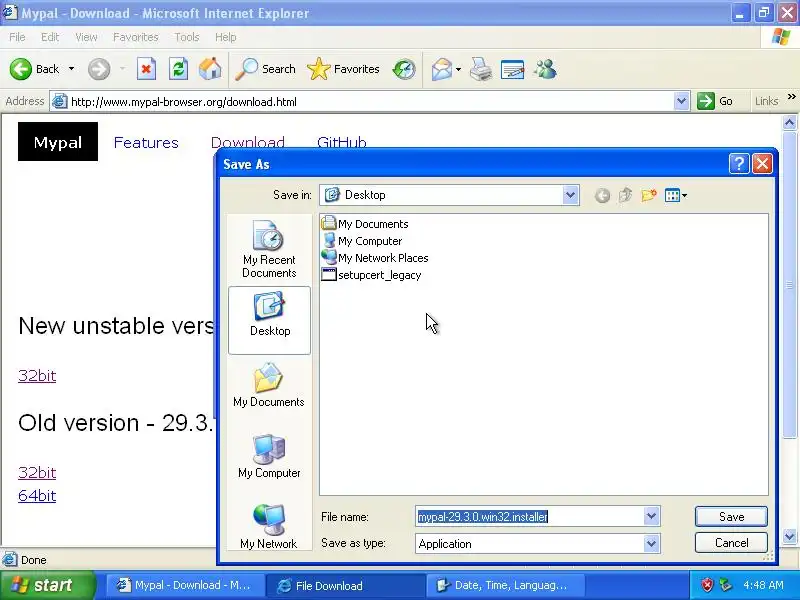Image resolution: width=800 pixels, height=600 pixels.
Task: Open the Help menu in Internet Explorer
Action: coord(226,37)
